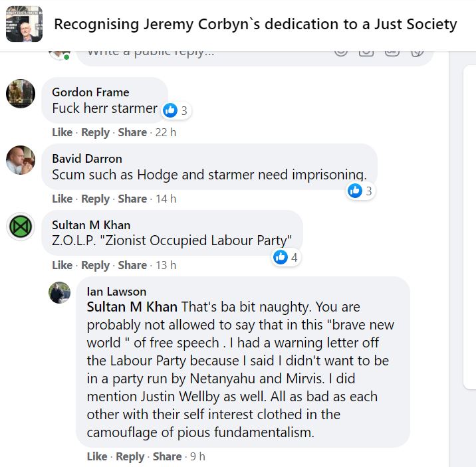Like Ian Lawson's reply
Screen dimensions: 476x467
click(96, 456)
